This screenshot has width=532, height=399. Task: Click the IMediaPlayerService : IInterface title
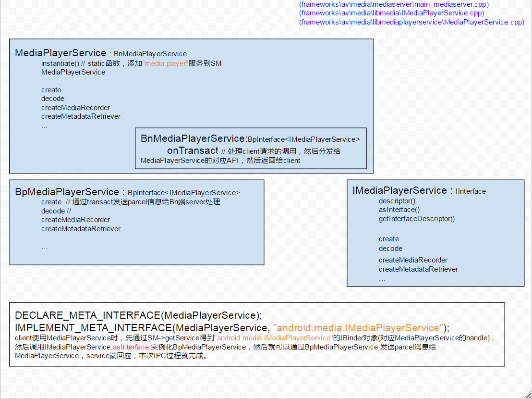coord(419,190)
